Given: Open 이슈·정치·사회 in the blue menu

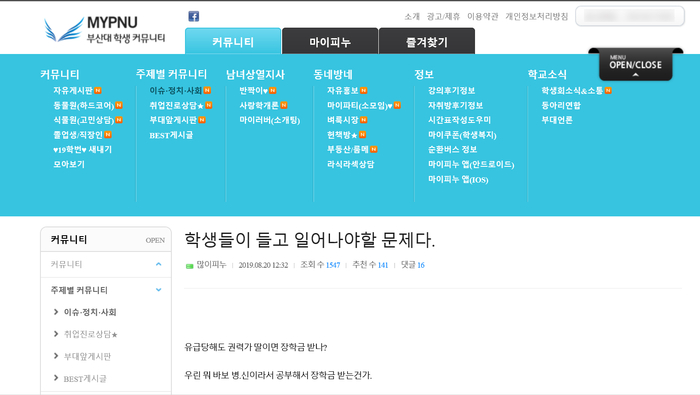Looking at the screenshot, I should (176, 91).
